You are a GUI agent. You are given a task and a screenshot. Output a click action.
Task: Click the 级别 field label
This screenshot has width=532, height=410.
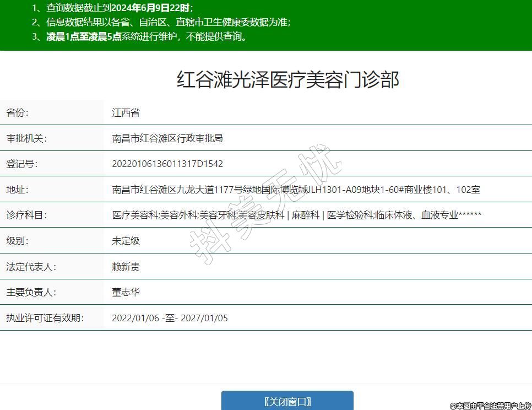click(17, 241)
